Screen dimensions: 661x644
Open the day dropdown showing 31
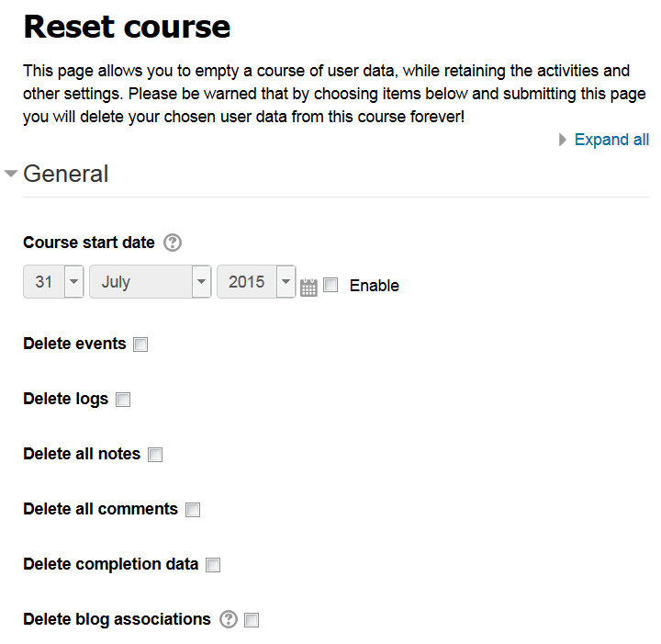coord(53,282)
